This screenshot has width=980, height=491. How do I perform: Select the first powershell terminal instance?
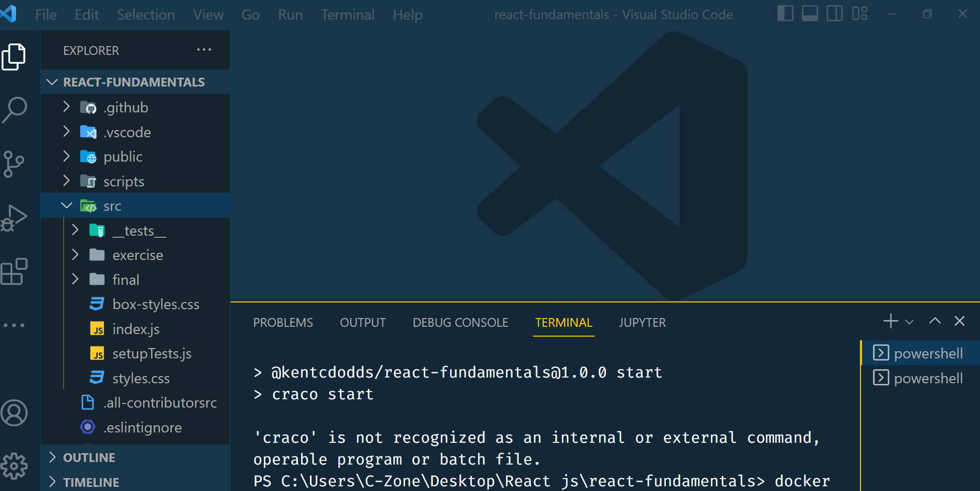(x=920, y=353)
